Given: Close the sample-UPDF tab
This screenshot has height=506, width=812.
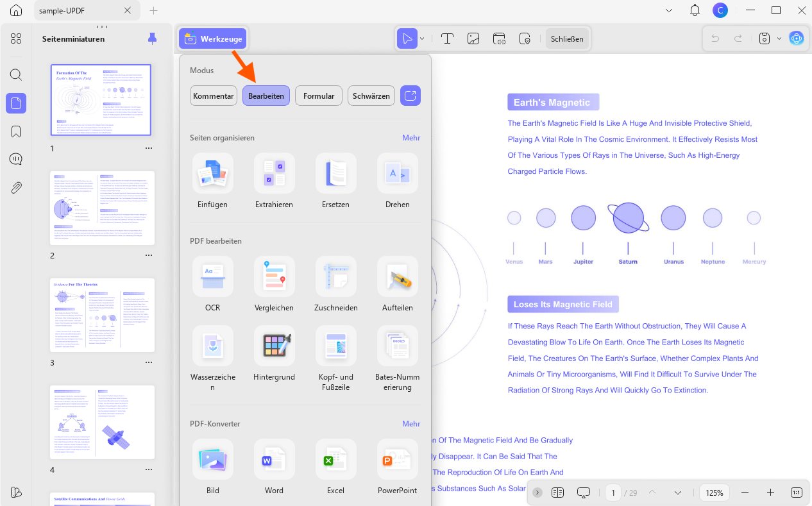Looking at the screenshot, I should [128, 11].
